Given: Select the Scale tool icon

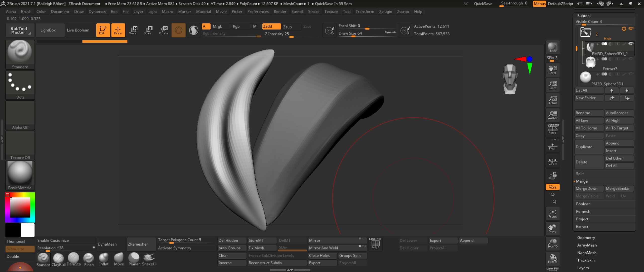Looking at the screenshot, I should pos(148,30).
